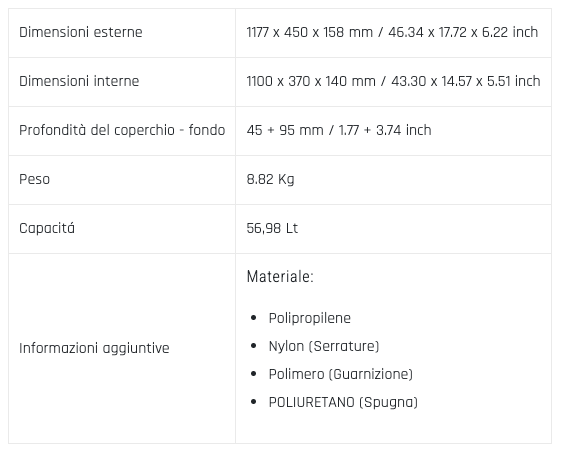Select the 56,98 Lt capacity value
Screen dimensions: 564x452
click(272, 228)
